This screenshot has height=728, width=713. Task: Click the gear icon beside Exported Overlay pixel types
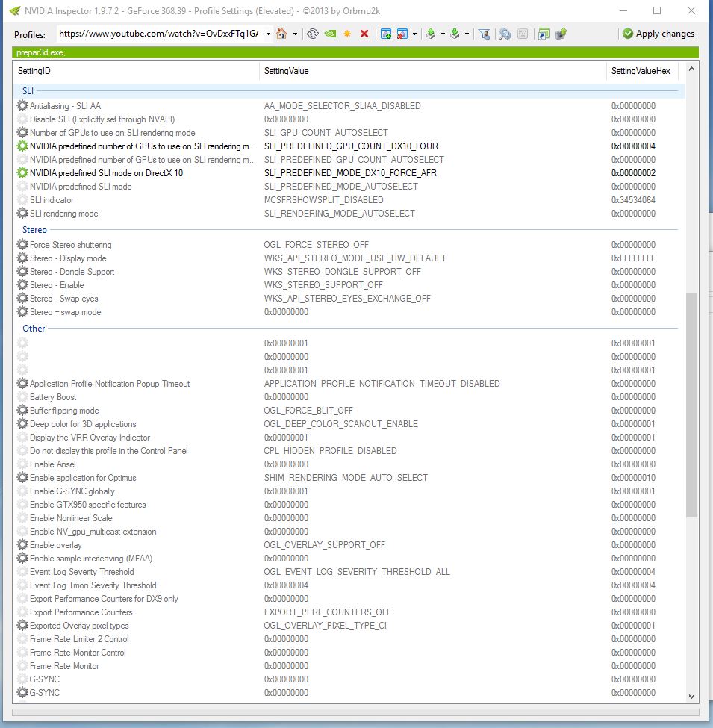coord(22,625)
